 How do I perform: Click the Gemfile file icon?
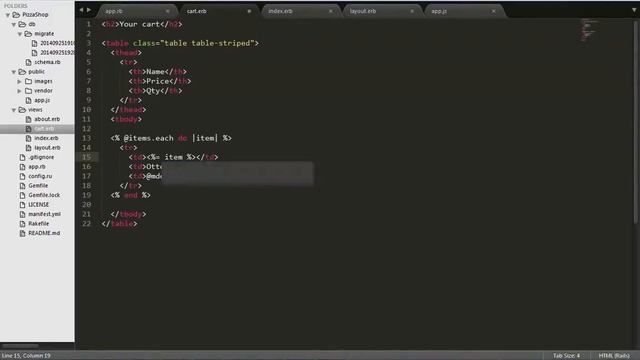[22, 186]
